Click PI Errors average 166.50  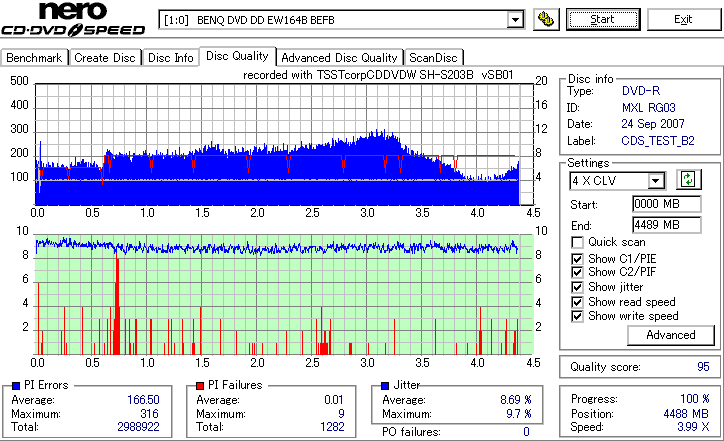[x=143, y=399]
